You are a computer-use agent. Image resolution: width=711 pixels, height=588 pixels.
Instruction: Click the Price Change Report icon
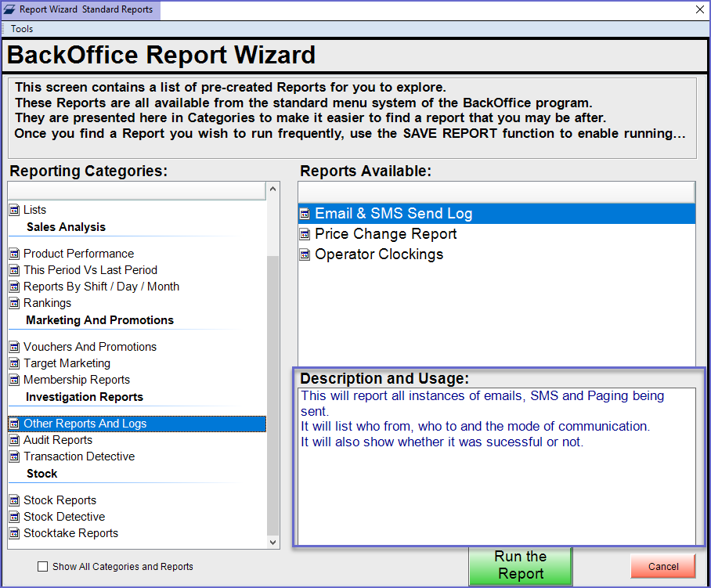tap(305, 234)
